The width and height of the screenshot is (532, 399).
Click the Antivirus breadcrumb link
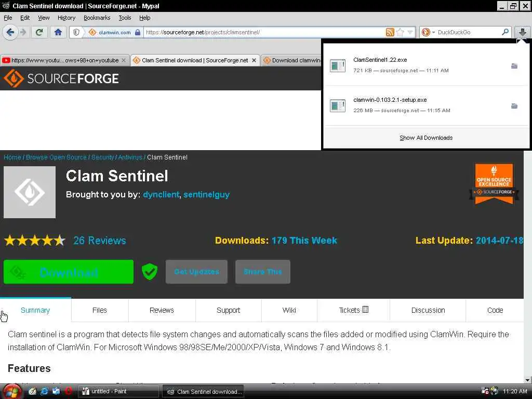tap(130, 157)
